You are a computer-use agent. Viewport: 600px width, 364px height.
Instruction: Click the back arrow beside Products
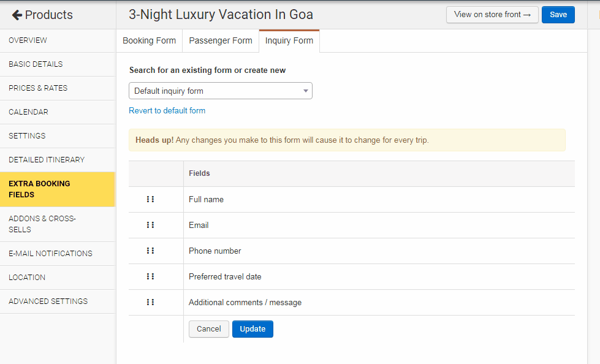tap(17, 15)
